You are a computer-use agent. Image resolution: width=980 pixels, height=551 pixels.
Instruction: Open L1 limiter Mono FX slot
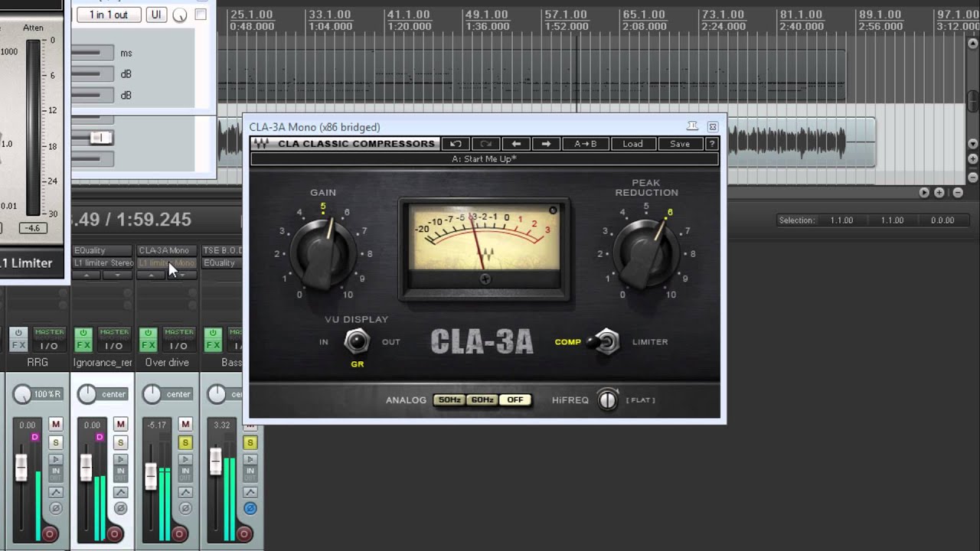tap(166, 262)
